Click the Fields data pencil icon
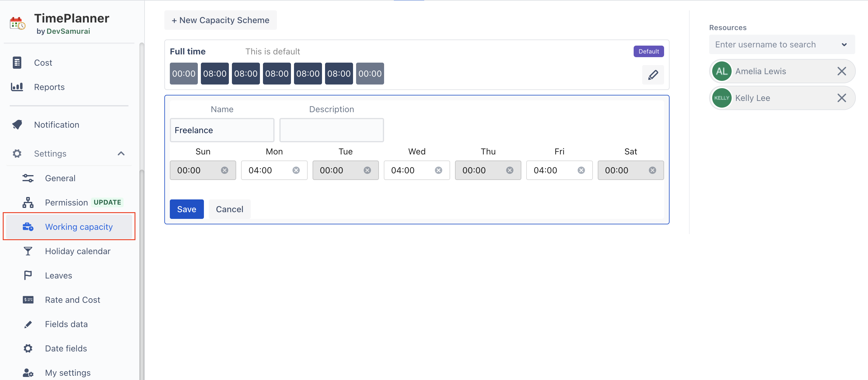Screen dimensions: 868x380 [28, 324]
